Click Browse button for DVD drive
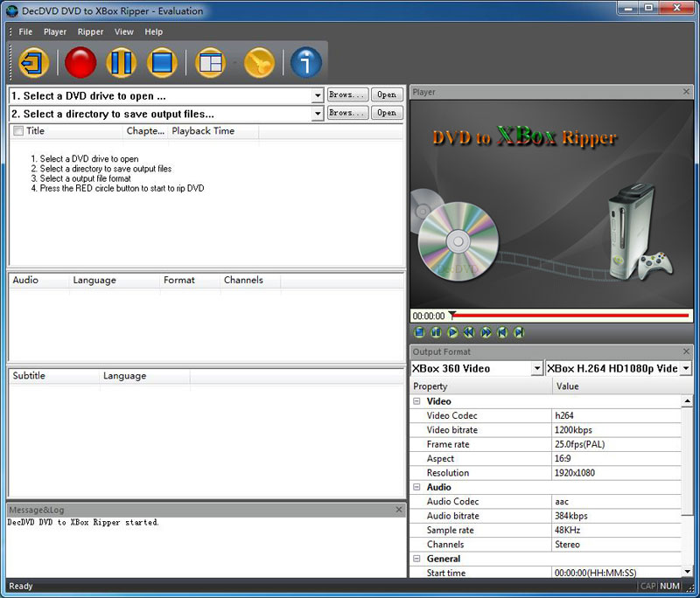Image resolution: width=700 pixels, height=598 pixels. tap(347, 94)
